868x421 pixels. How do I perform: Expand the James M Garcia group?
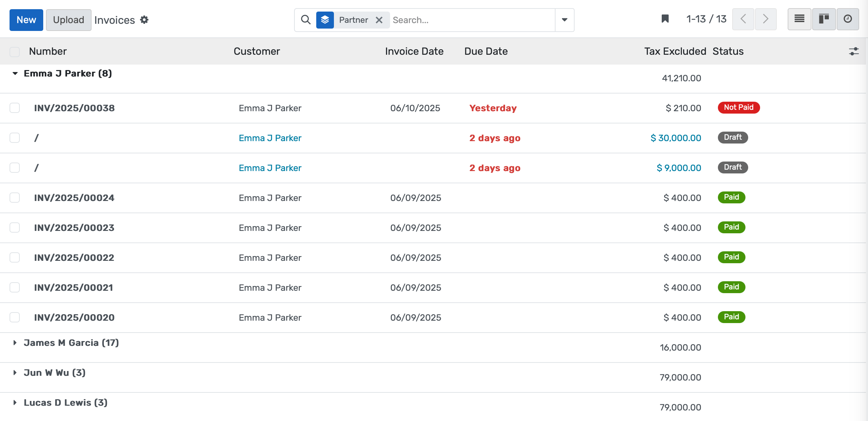(15, 343)
